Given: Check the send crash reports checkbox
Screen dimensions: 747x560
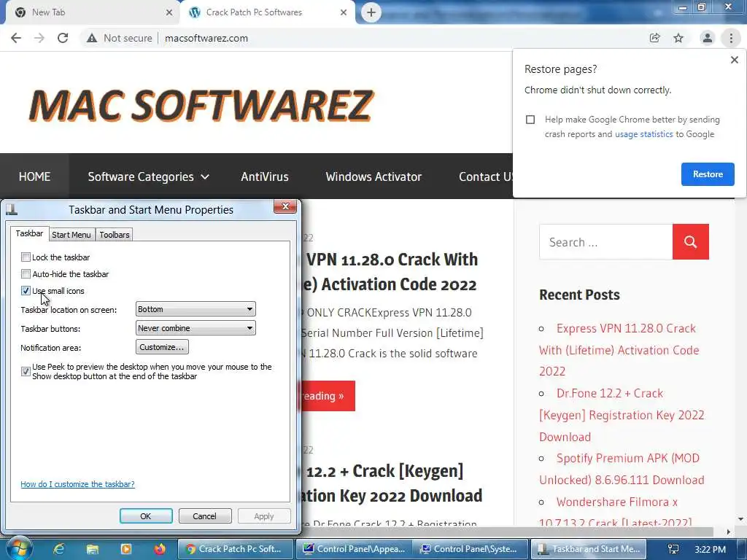Looking at the screenshot, I should (x=530, y=120).
